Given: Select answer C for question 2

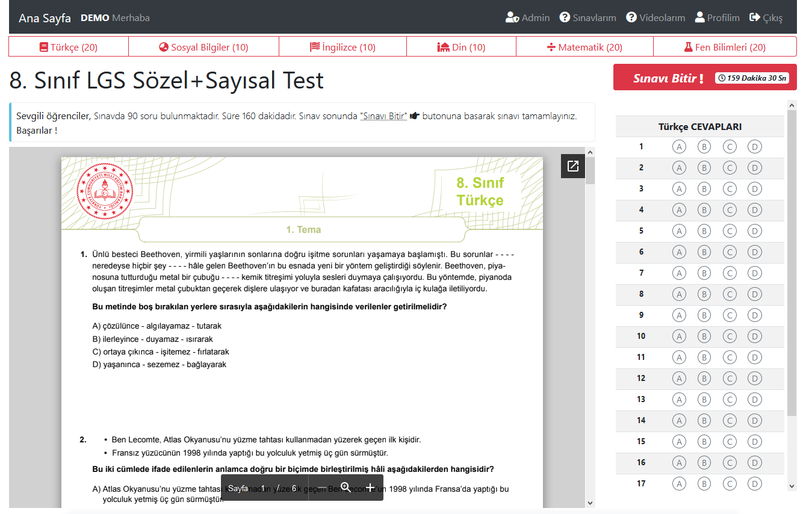Looking at the screenshot, I should pos(730,167).
